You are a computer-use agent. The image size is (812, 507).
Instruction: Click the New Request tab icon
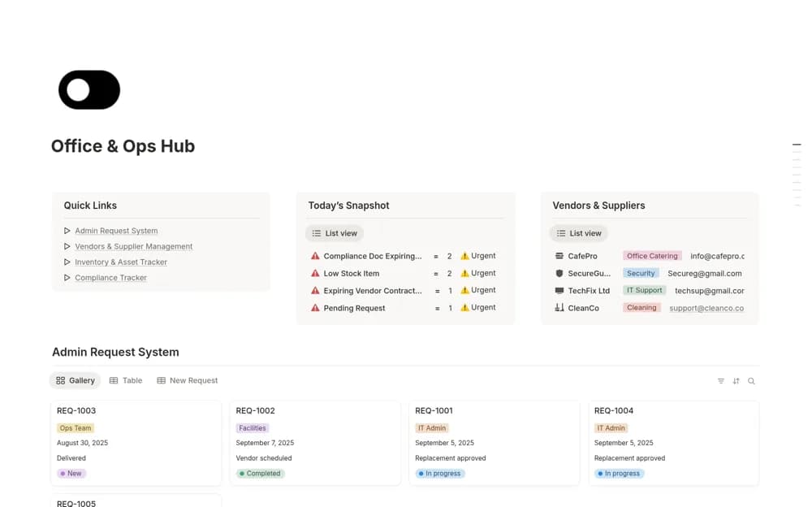point(161,380)
